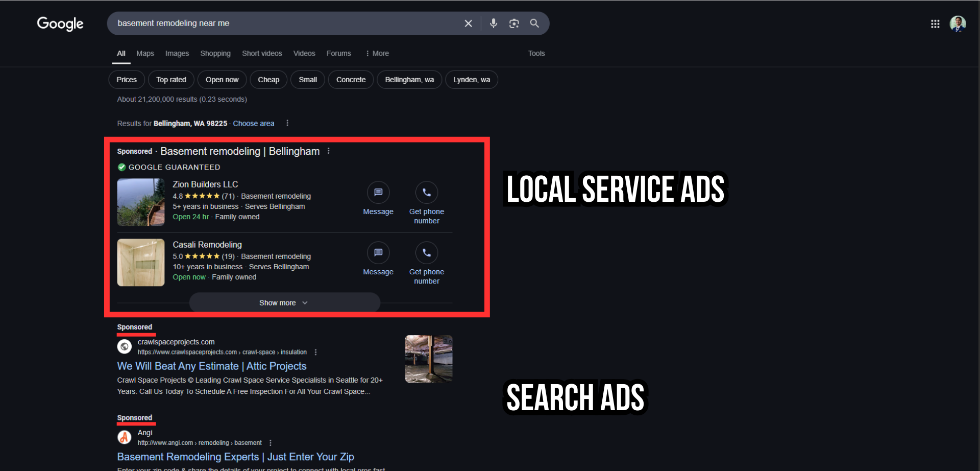Apply the Small filter chip
This screenshot has height=471, width=980.
pyautogui.click(x=308, y=80)
